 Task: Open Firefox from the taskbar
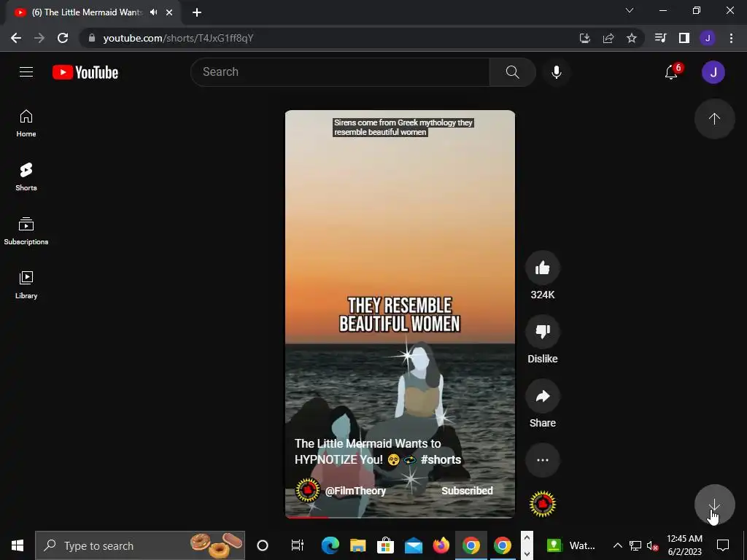coord(441,545)
